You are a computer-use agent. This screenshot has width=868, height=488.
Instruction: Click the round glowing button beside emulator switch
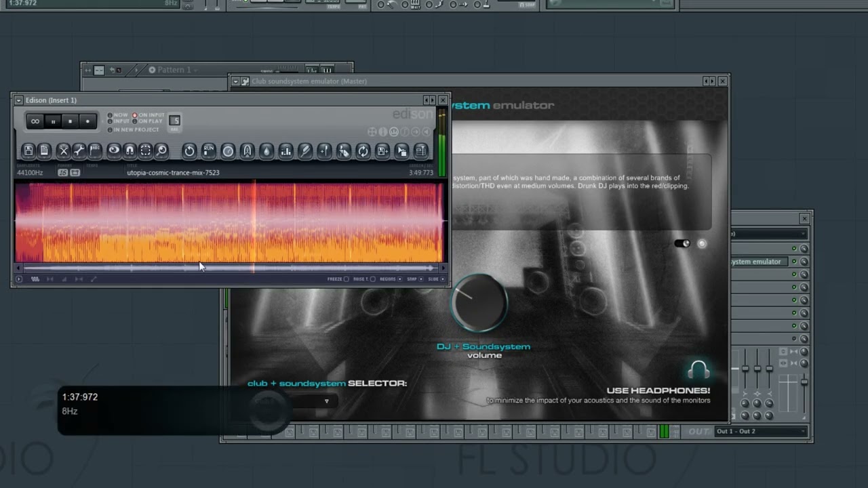(702, 243)
